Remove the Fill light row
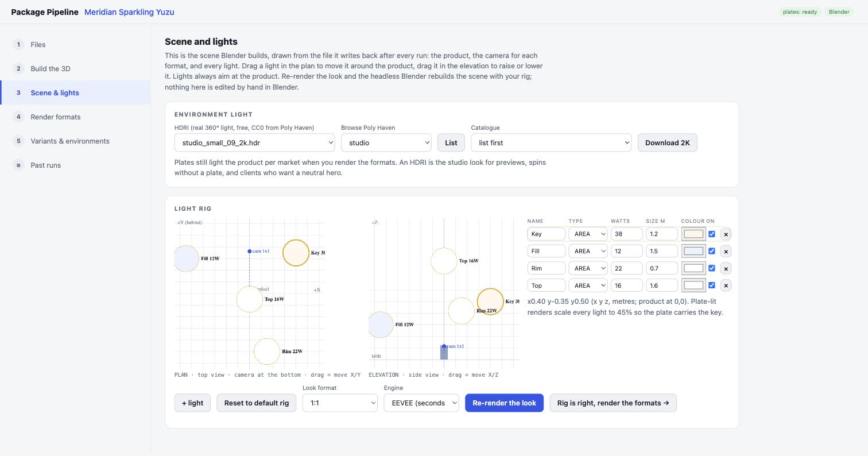The height and width of the screenshot is (456, 868). (726, 252)
